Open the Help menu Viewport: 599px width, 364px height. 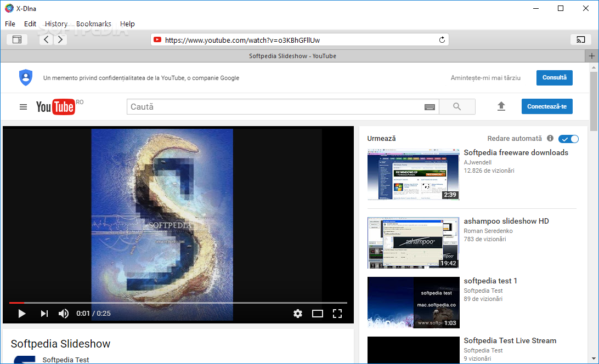127,24
